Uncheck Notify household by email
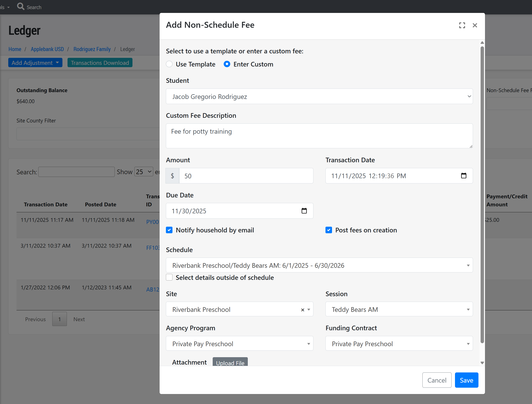 click(x=169, y=230)
